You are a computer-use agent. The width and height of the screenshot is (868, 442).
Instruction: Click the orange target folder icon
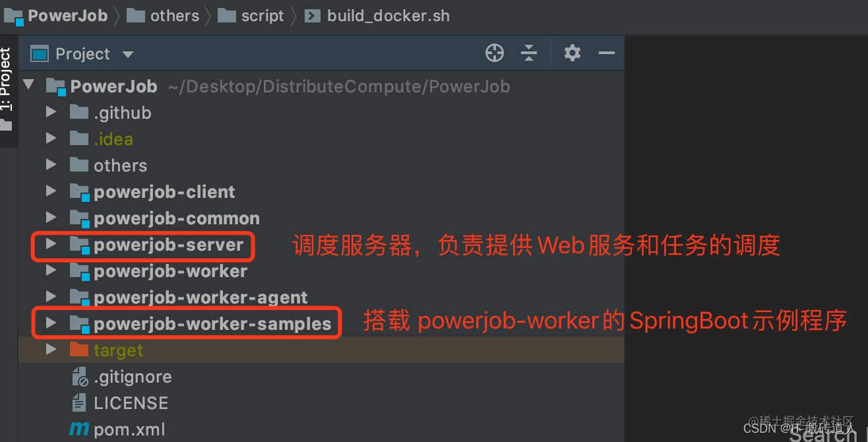point(78,349)
